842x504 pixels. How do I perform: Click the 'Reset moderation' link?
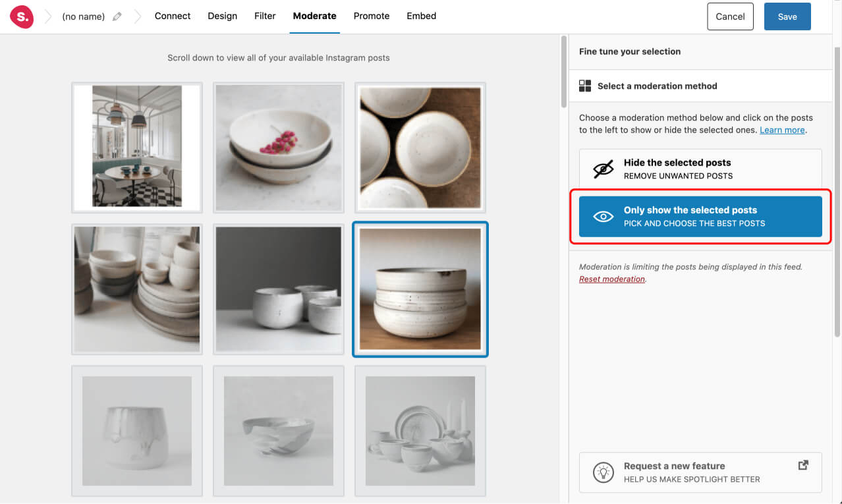tap(612, 279)
